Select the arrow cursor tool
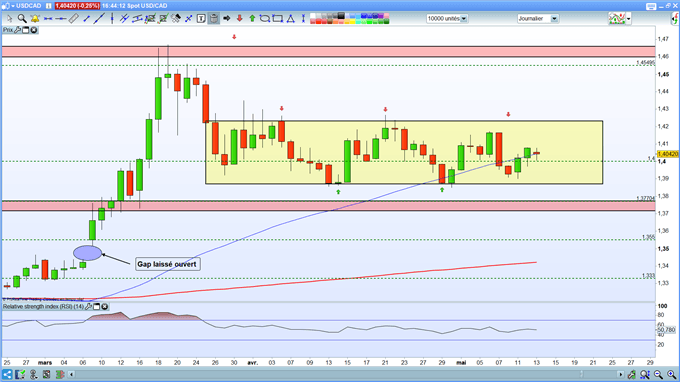 [10, 19]
